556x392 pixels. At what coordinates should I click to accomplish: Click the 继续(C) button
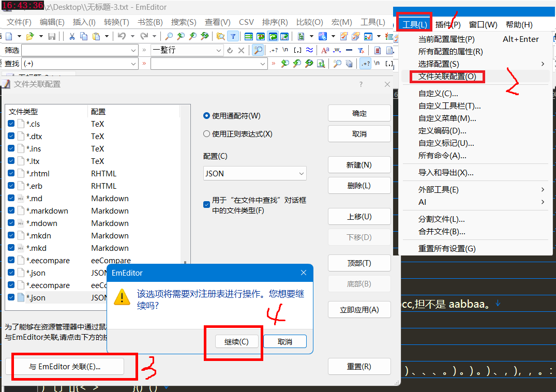[236, 342]
